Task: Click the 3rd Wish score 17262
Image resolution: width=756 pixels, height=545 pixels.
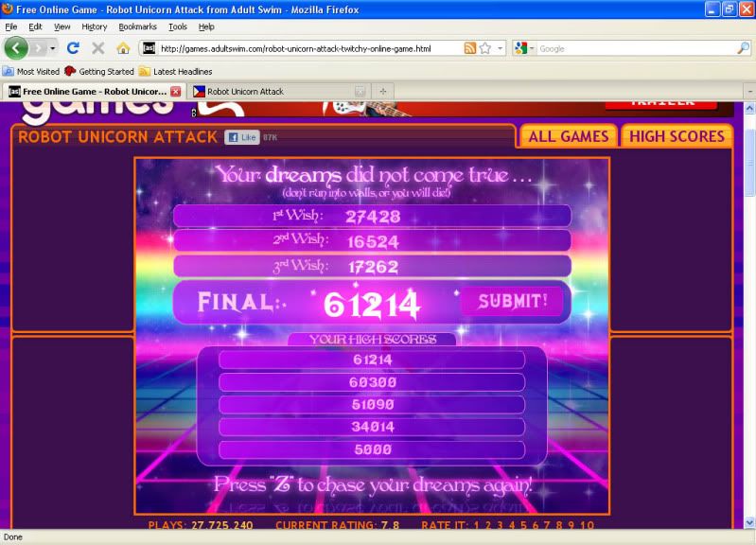Action: [373, 267]
